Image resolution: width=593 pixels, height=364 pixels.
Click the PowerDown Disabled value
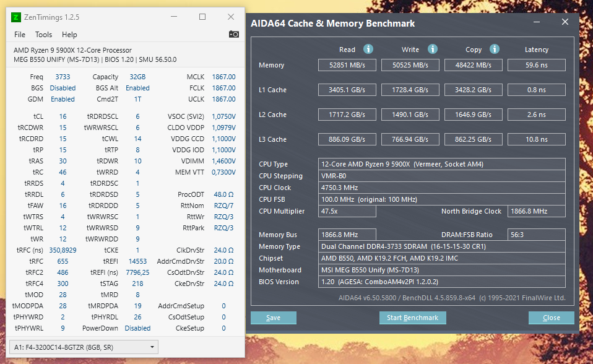click(137, 328)
